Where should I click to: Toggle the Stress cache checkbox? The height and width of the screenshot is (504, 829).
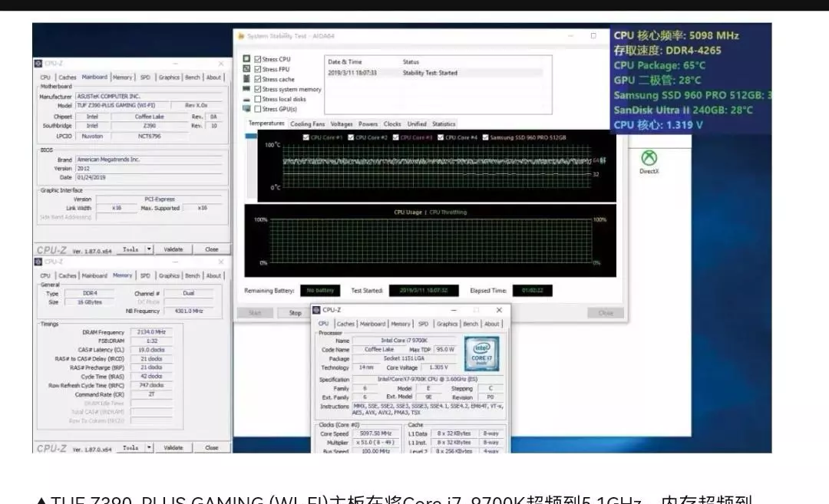(257, 79)
